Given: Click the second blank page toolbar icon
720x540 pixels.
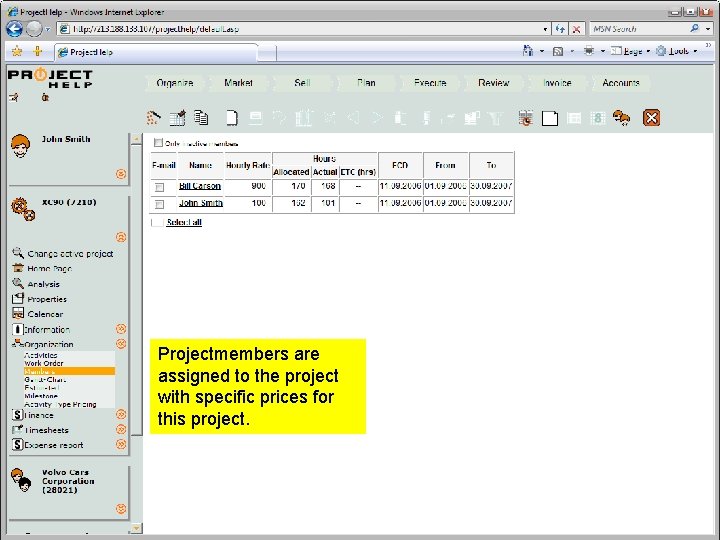Looking at the screenshot, I should pos(550,118).
